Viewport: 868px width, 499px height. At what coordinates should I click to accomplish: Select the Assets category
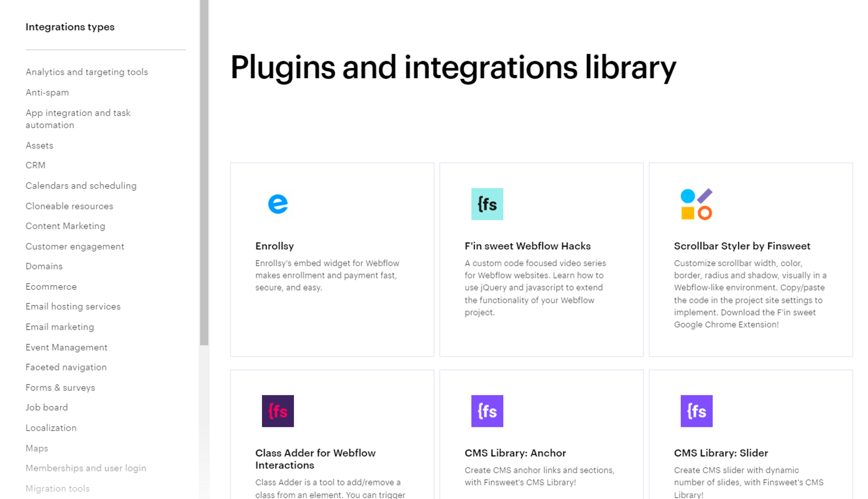pos(40,146)
